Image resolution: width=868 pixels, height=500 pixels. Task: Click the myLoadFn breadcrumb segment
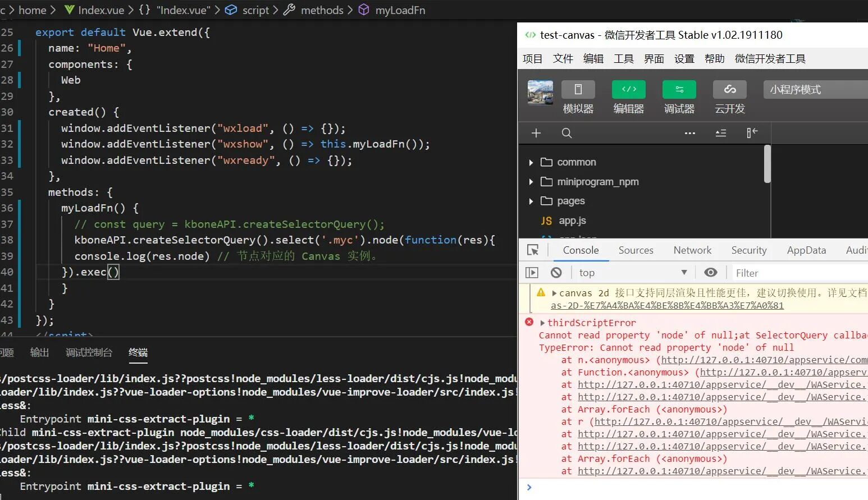click(392, 10)
